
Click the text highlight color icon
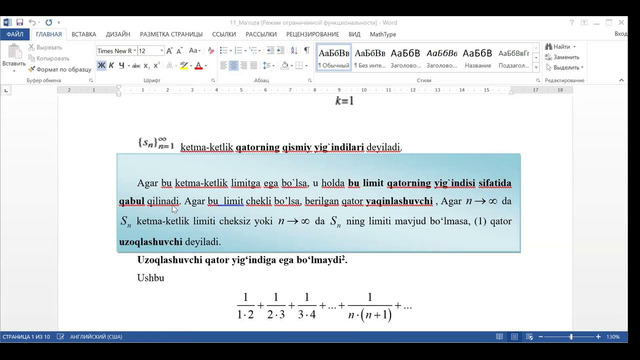click(x=184, y=65)
